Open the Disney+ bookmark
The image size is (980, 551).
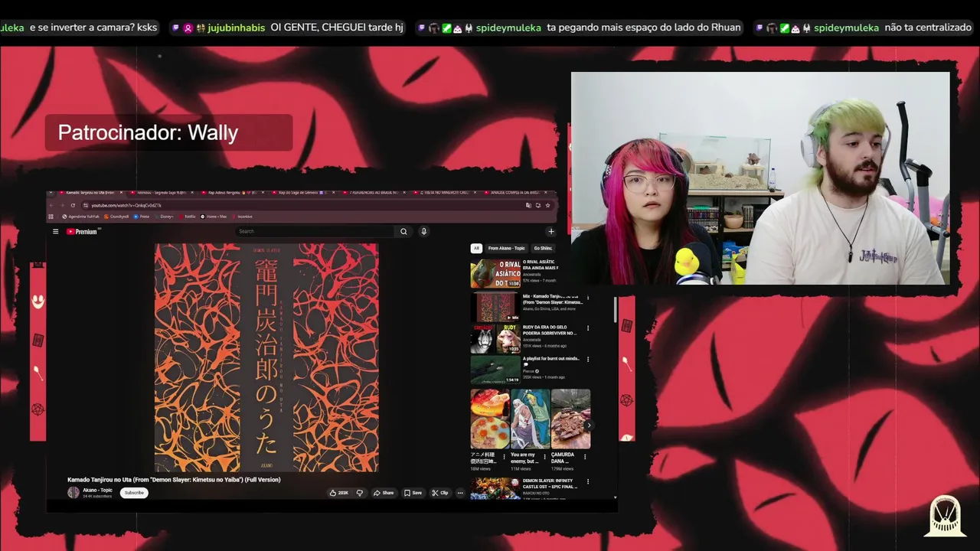(164, 217)
